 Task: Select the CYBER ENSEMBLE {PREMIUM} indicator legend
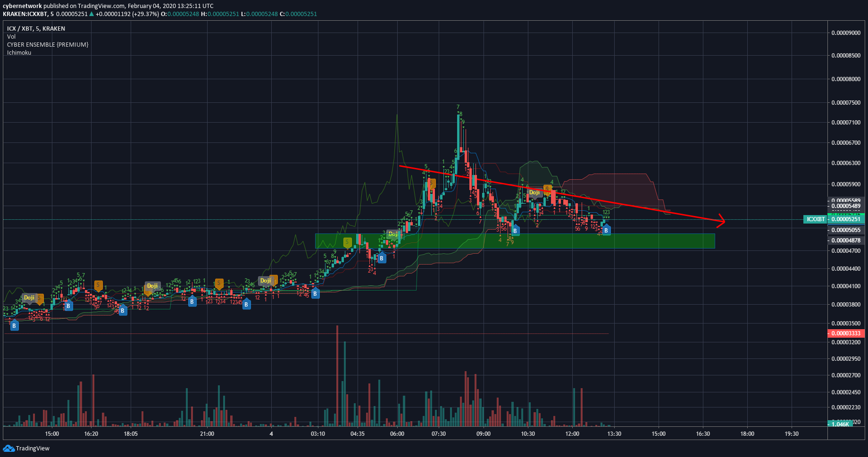(x=48, y=45)
